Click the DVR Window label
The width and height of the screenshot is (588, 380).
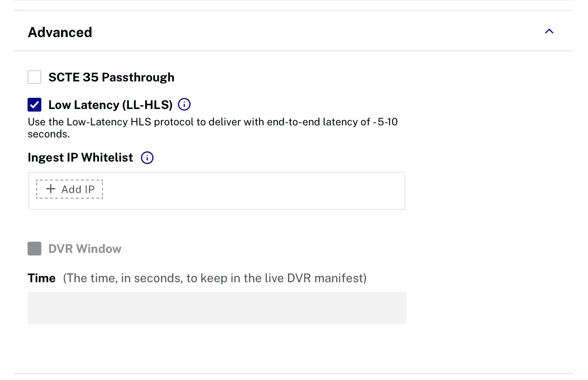click(x=85, y=249)
